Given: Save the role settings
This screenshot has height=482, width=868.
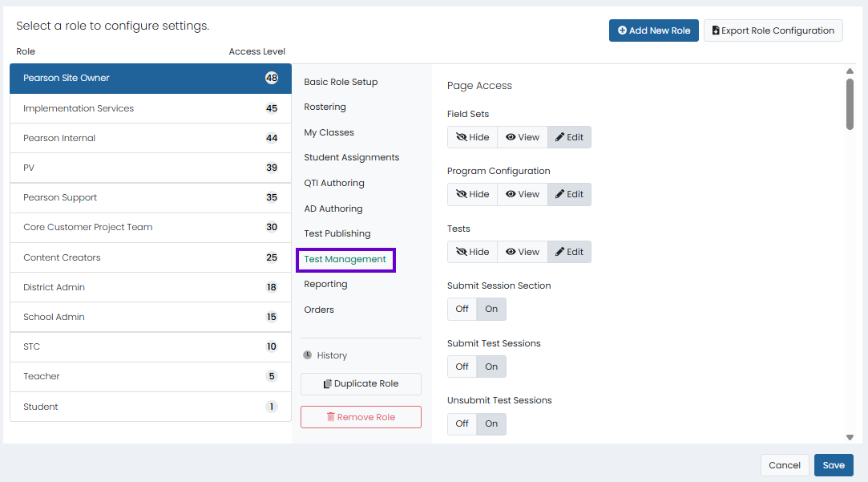Looking at the screenshot, I should (x=834, y=465).
